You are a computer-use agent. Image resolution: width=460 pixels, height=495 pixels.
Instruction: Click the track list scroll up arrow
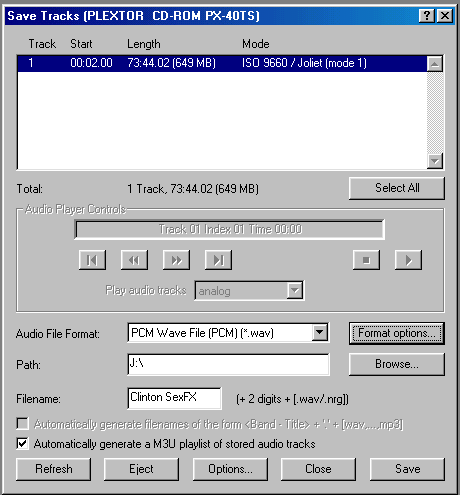(x=435, y=64)
